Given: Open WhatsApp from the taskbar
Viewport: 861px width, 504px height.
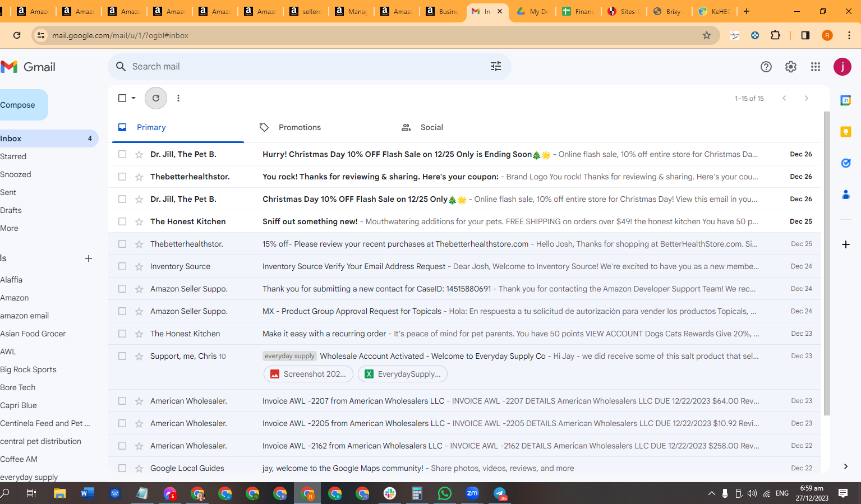Looking at the screenshot, I should [x=445, y=493].
